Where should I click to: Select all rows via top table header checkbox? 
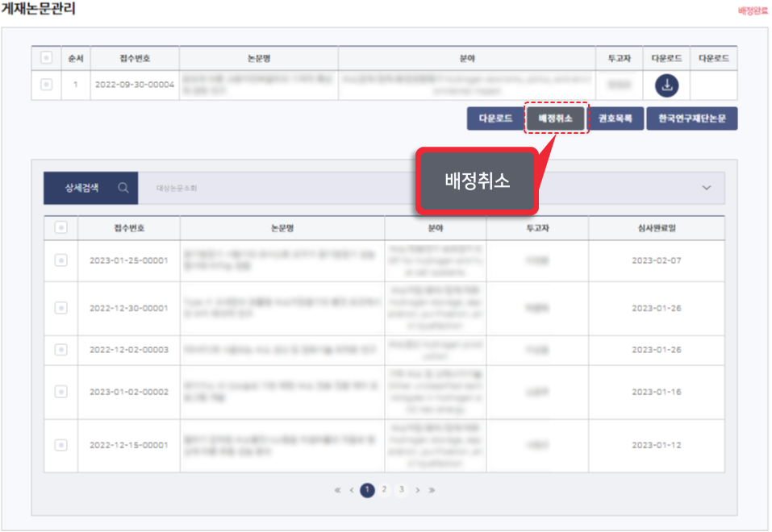tap(46, 58)
